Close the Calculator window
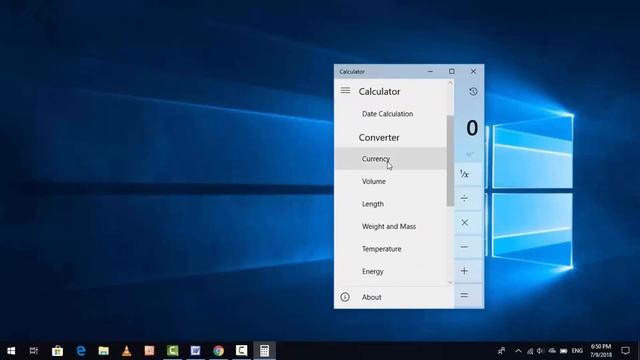640x360 pixels. tap(473, 71)
